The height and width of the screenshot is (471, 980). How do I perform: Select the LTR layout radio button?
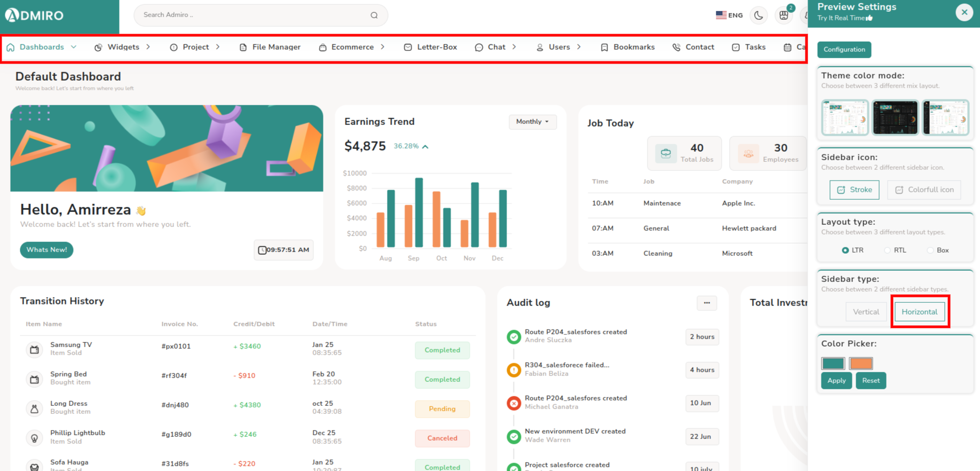pyautogui.click(x=845, y=250)
